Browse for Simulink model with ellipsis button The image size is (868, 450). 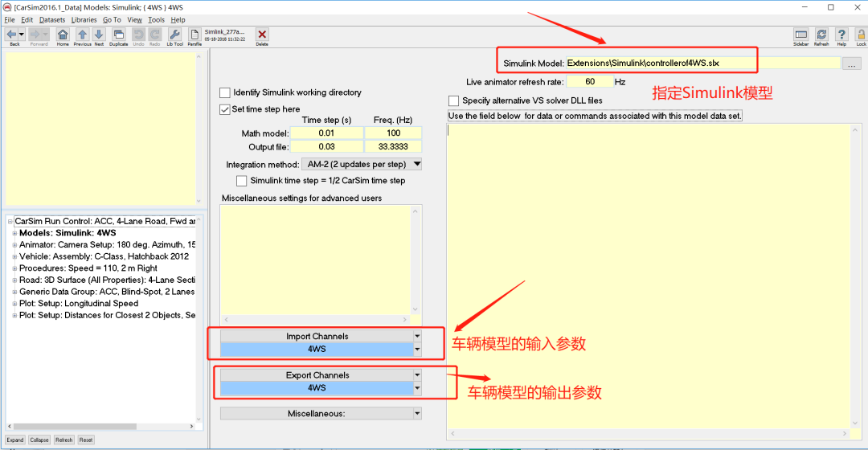(x=851, y=63)
